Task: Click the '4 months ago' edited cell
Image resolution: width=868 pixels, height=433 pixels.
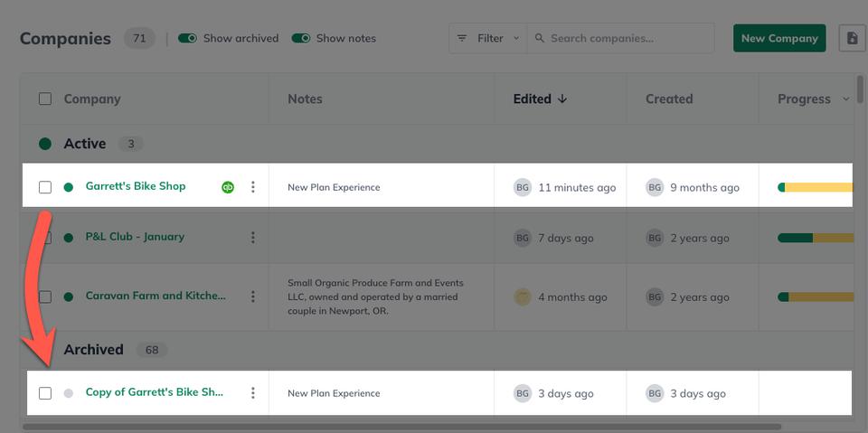Action: coord(573,297)
